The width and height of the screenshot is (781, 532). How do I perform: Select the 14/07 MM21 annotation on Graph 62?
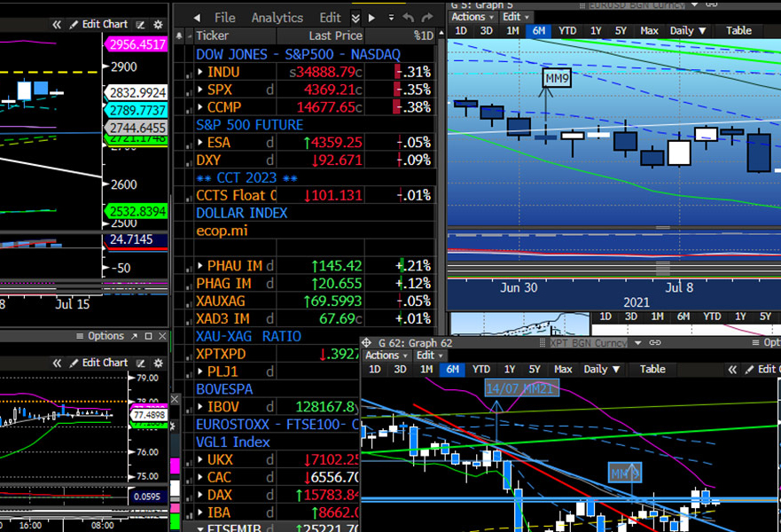coord(521,388)
